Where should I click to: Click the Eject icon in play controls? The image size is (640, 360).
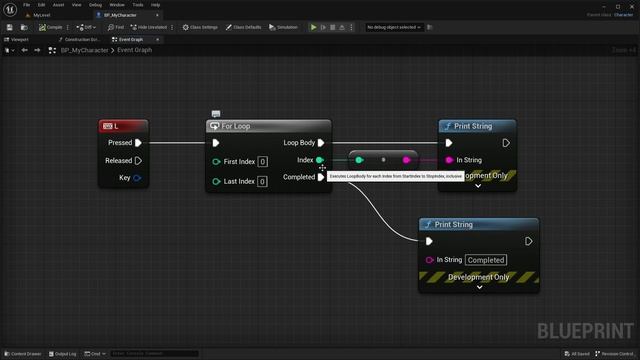342,27
